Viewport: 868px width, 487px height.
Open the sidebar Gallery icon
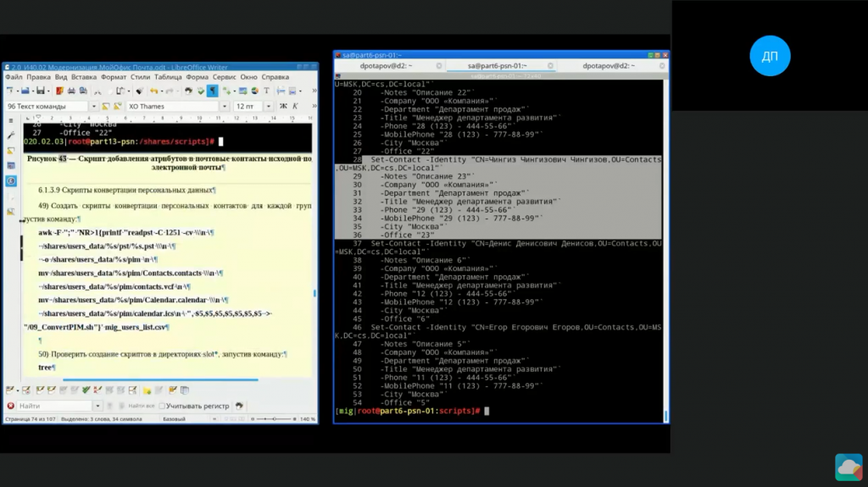pos(11,165)
